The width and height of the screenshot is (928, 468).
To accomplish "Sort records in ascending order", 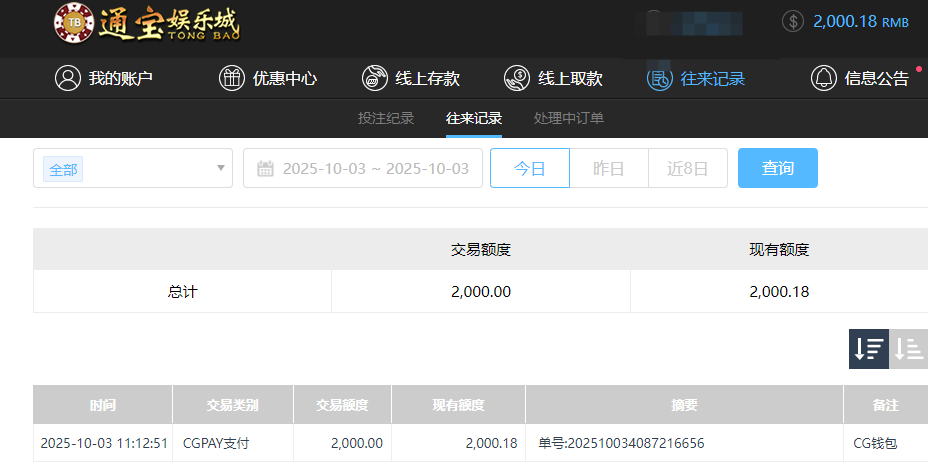I will (908, 348).
